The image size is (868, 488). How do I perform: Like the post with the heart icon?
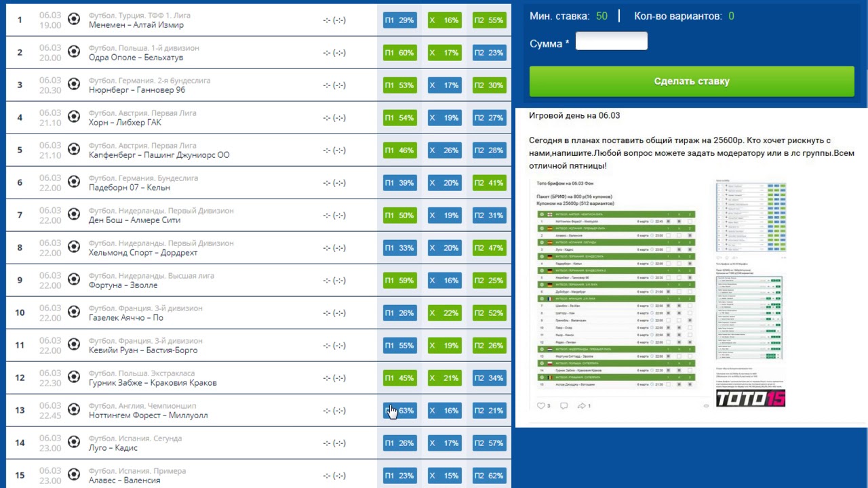pos(541,405)
